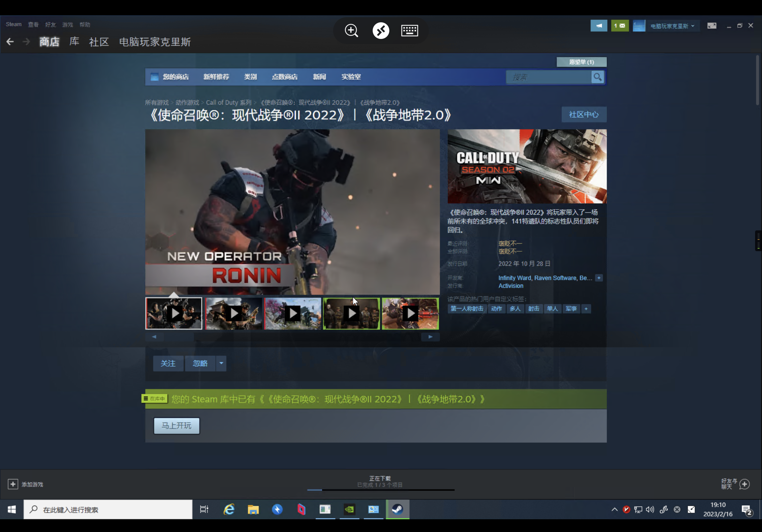Viewport: 762px width, 532px height.
Task: Click the zoom-in magnifier icon in overlay
Action: (351, 31)
